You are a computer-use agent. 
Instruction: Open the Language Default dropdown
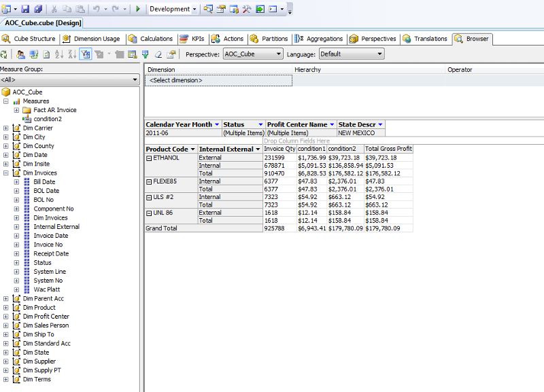[x=379, y=54]
